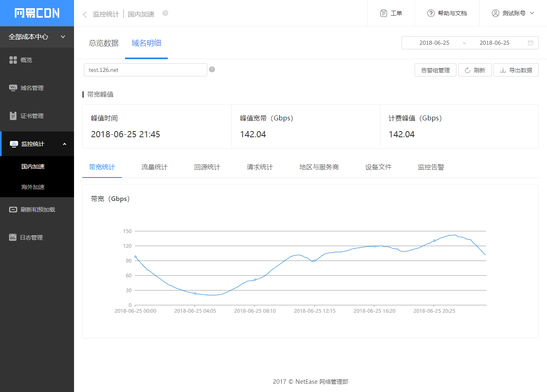Collapse the 监控统计 sidebar section

tap(65, 144)
